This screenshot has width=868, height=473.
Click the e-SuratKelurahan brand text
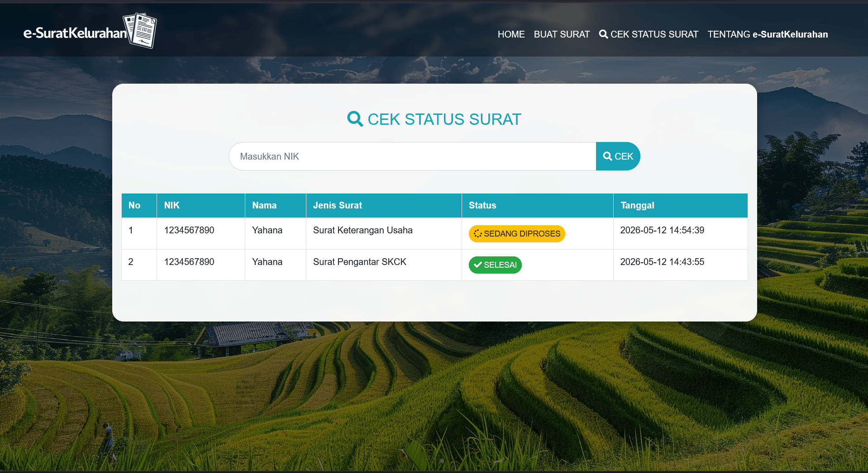pyautogui.click(x=75, y=33)
